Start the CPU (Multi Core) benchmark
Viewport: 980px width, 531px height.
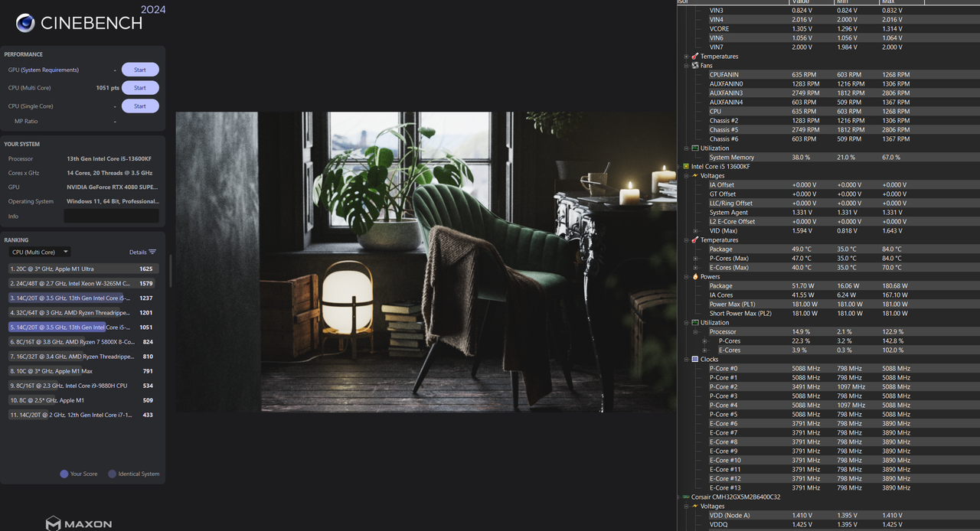click(x=140, y=88)
